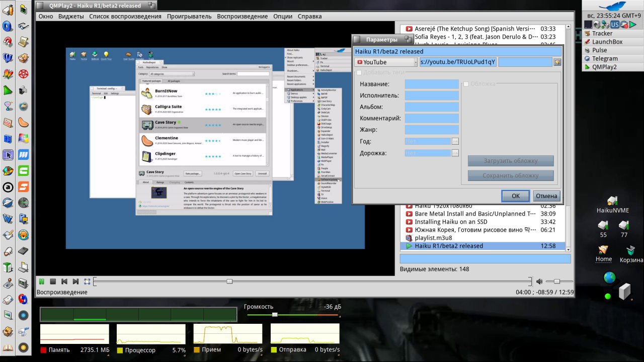Select 'Bare Metal Install and Basic/Unplanned' row

tap(482, 214)
